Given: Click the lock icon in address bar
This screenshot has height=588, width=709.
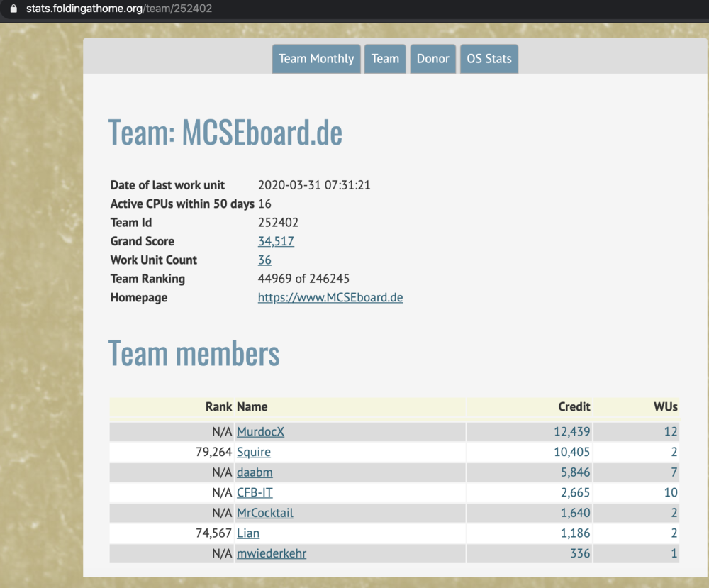Looking at the screenshot, I should pos(13,9).
